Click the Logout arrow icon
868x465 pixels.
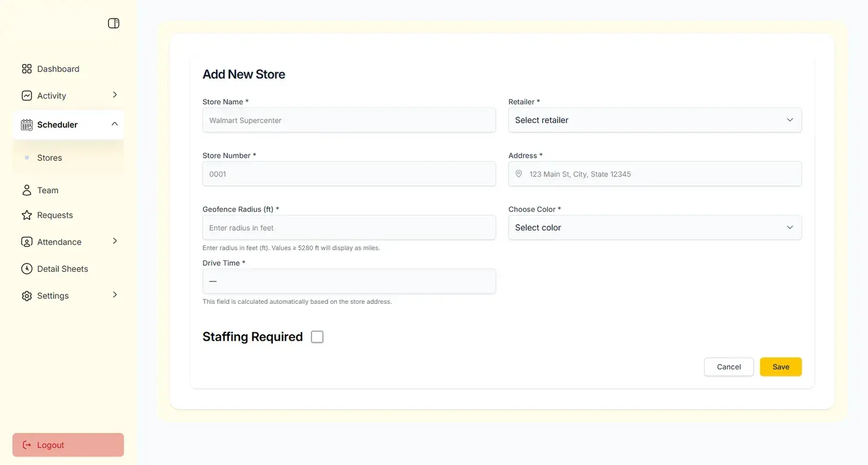27,445
